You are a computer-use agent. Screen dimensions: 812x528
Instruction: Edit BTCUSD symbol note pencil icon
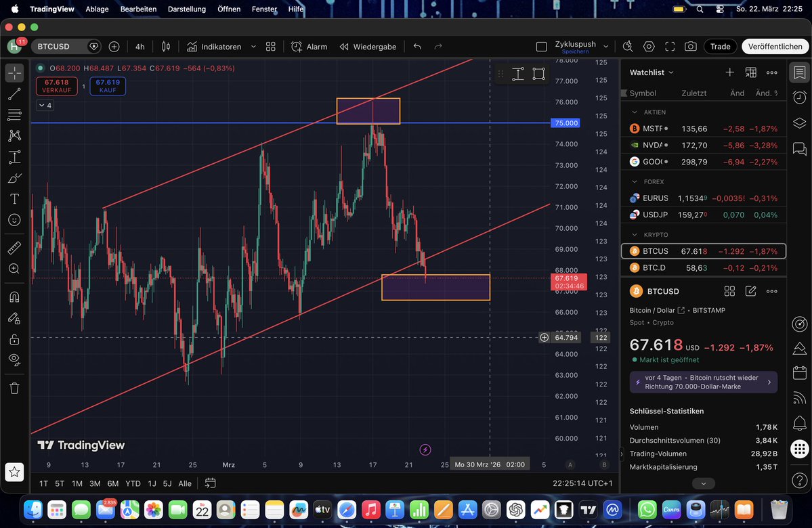pyautogui.click(x=750, y=292)
